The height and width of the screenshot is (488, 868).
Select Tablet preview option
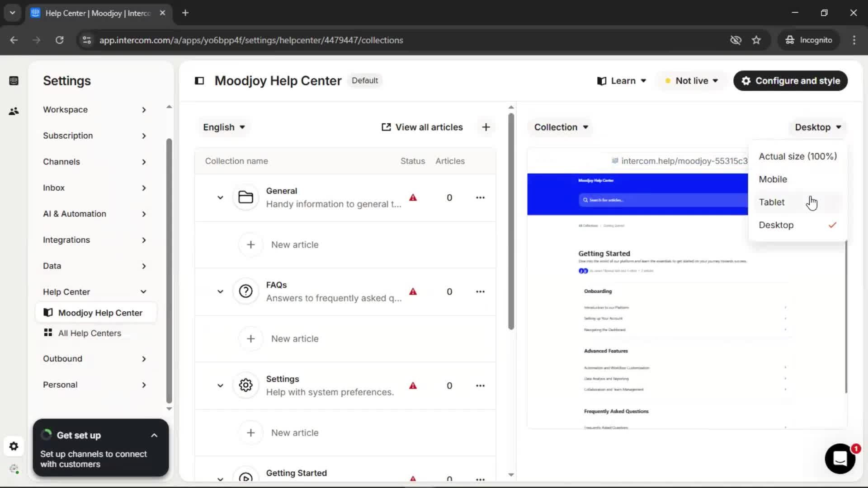[797, 202]
